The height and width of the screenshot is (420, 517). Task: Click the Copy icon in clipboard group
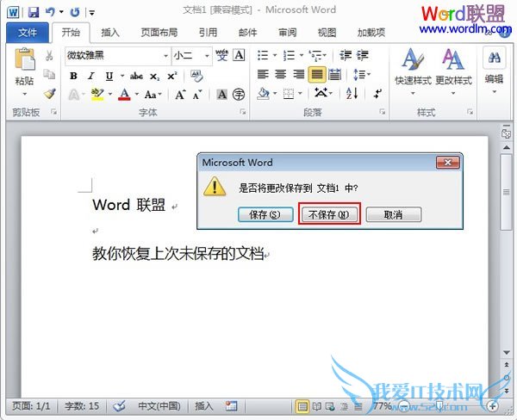49,74
